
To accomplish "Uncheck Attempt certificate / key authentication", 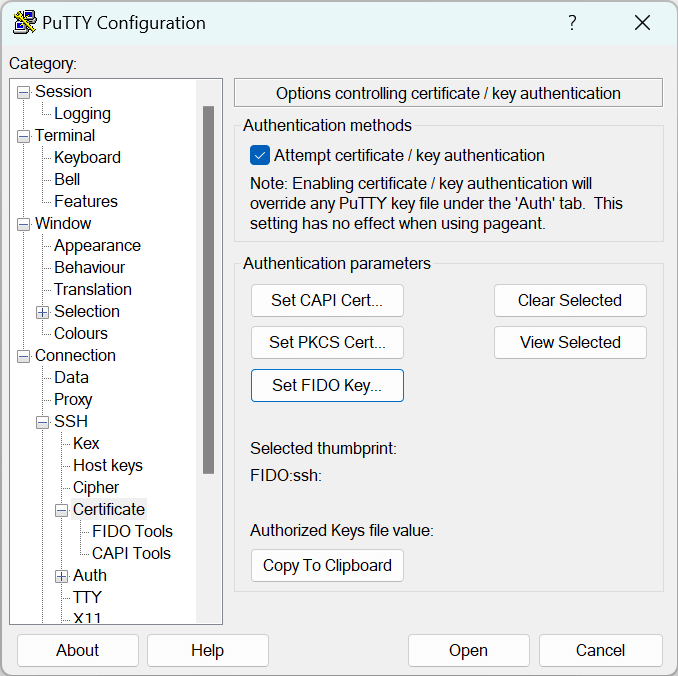I will point(260,156).
